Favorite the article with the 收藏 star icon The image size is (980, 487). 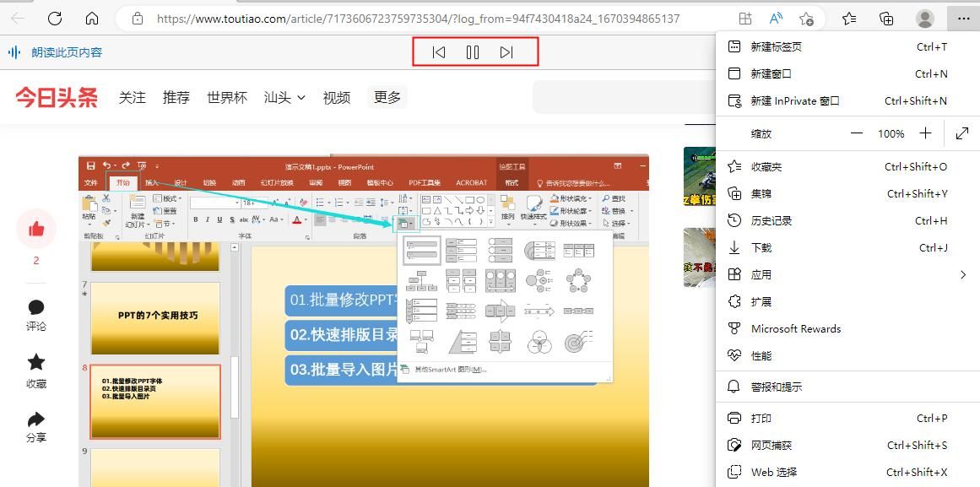tap(35, 363)
